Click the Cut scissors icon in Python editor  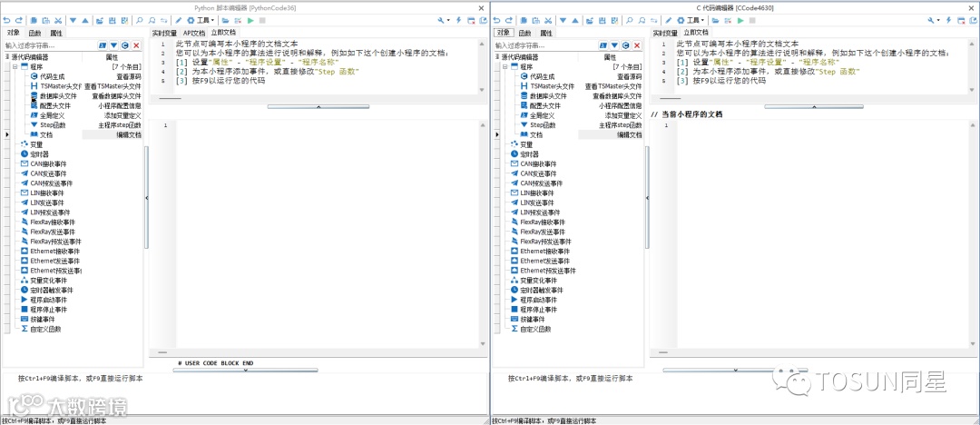click(x=58, y=20)
